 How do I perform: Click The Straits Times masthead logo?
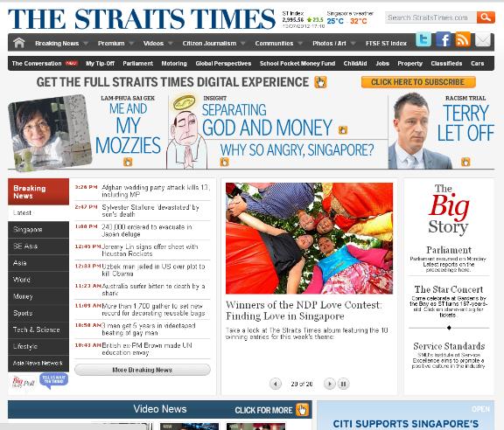[x=142, y=18]
